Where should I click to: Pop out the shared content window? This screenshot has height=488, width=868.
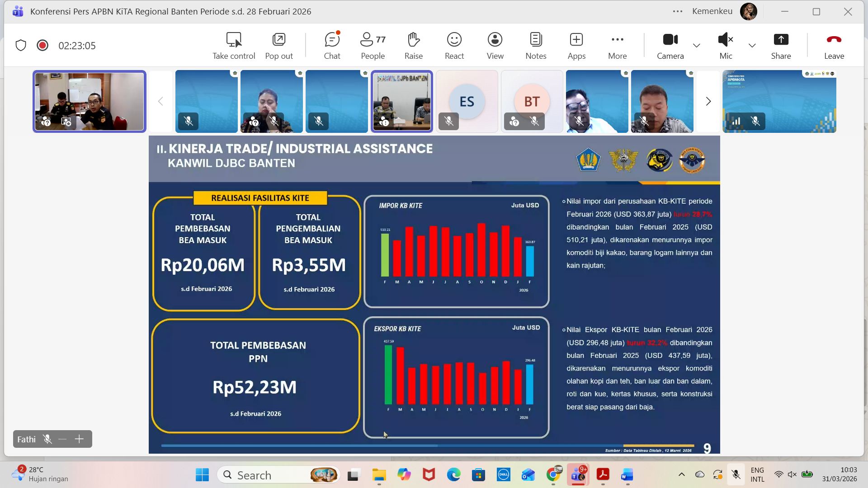278,46
